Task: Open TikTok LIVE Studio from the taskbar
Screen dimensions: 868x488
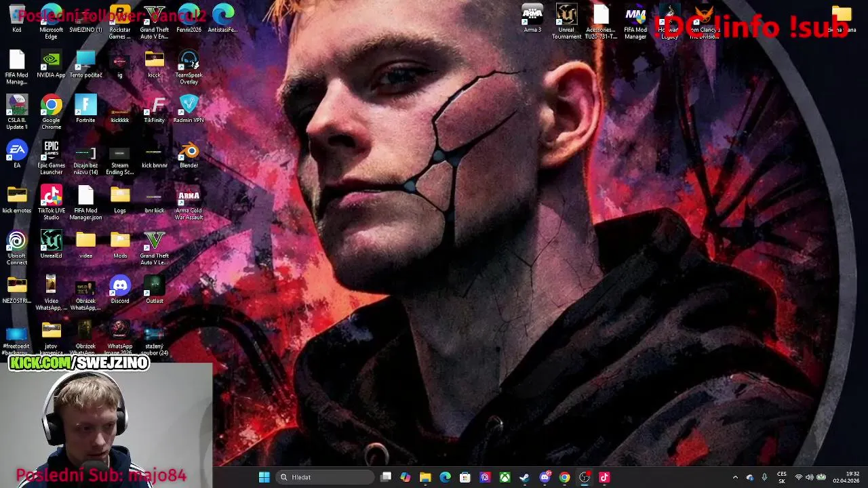Action: (x=604, y=477)
